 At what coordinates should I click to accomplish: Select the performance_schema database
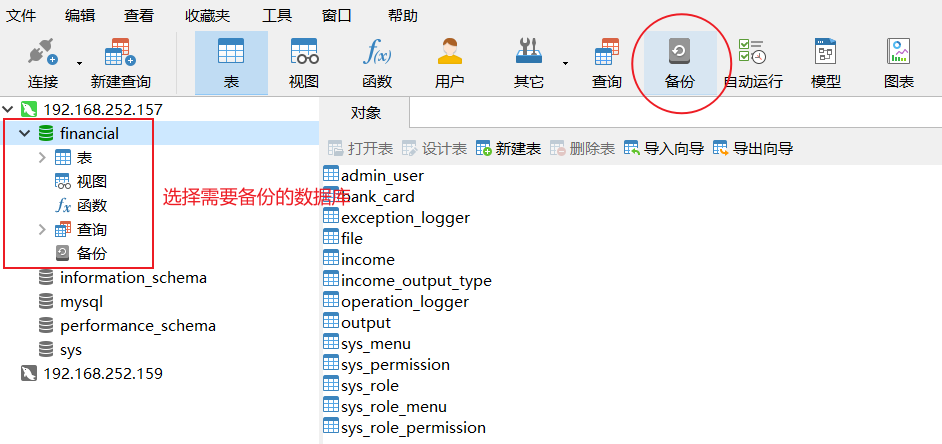[138, 326]
